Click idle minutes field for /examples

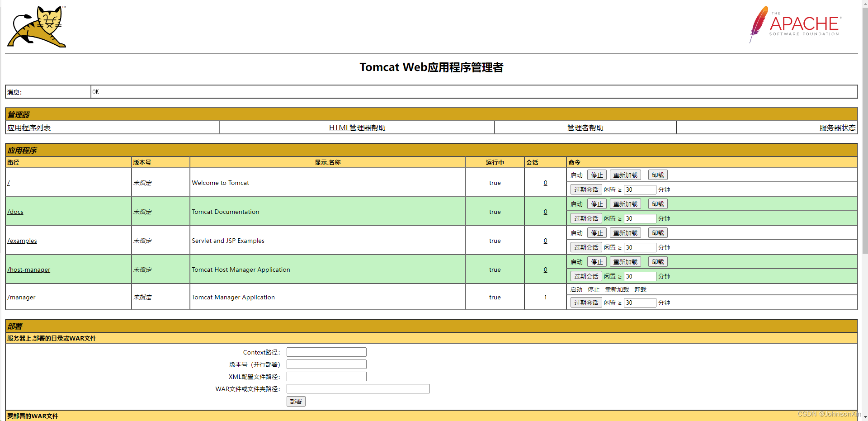(640, 247)
